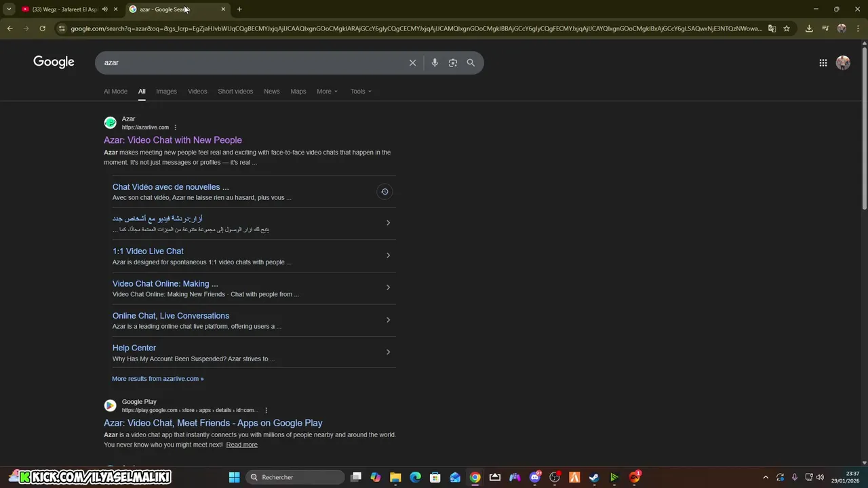
Task: Expand the 'Online Chat, Live Conversations' chevron
Action: point(388,320)
